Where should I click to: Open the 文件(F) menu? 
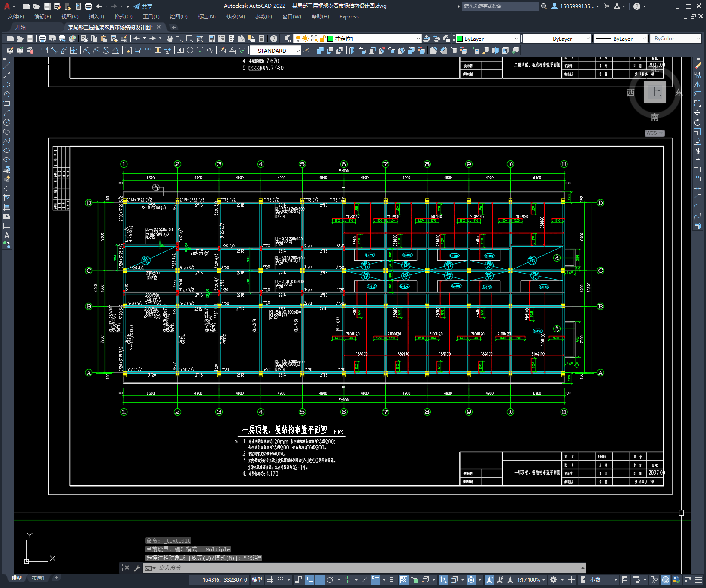pos(16,17)
